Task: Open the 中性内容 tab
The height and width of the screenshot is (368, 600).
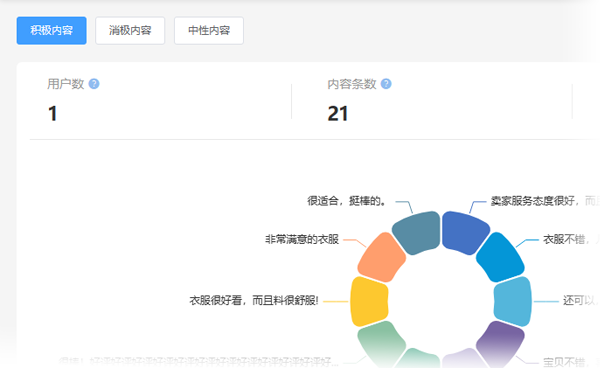Action: point(209,31)
